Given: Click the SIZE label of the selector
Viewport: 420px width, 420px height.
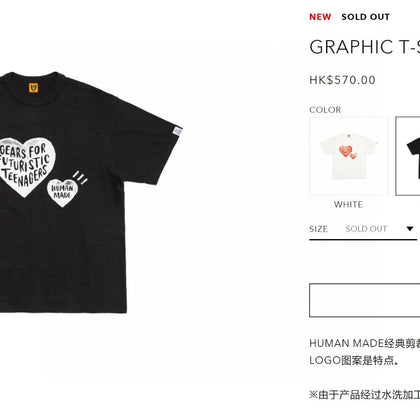Looking at the screenshot, I should point(318,229).
